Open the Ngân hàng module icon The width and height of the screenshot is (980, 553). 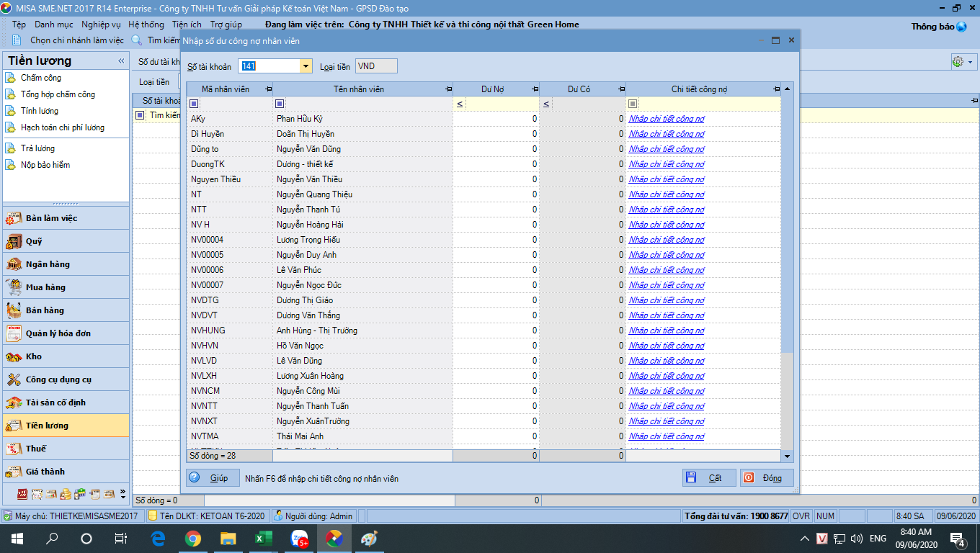(14, 264)
